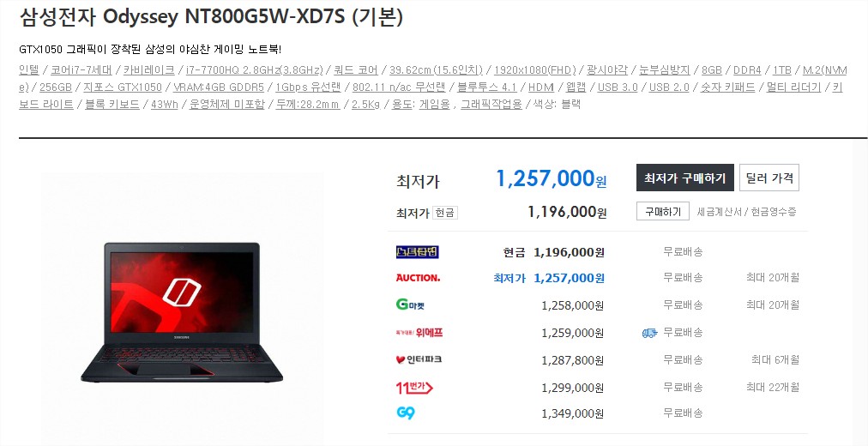Follow the 1920x1080(FHD) spec link

[535, 70]
